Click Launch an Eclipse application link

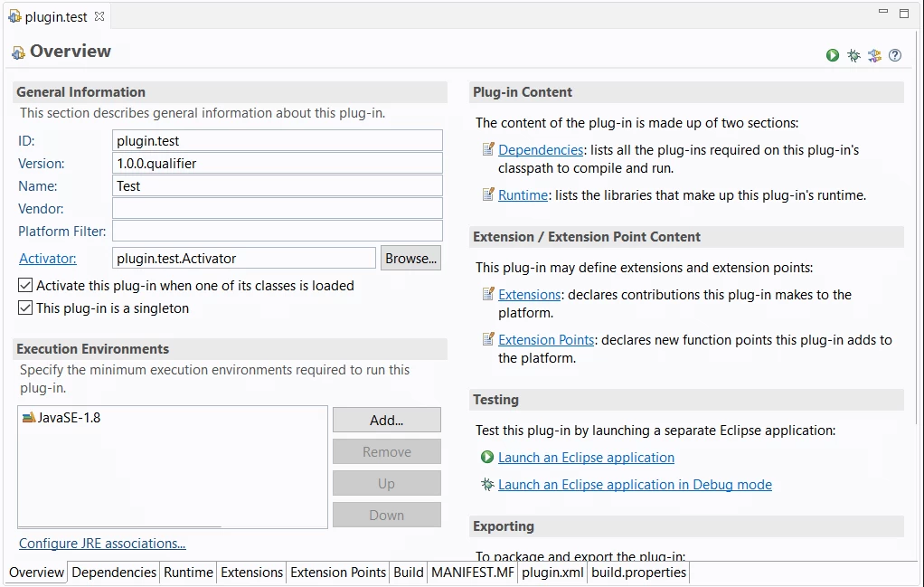pyautogui.click(x=587, y=458)
